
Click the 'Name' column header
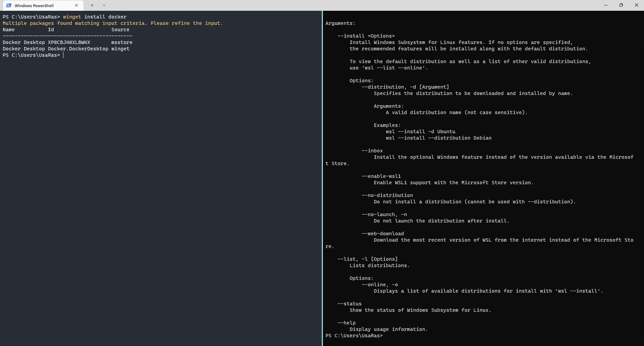click(9, 30)
